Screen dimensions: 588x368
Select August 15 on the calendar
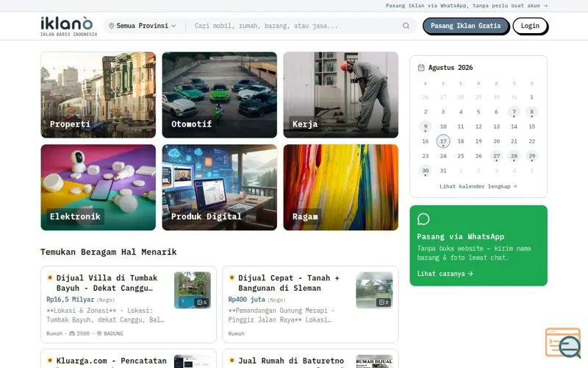click(531, 127)
